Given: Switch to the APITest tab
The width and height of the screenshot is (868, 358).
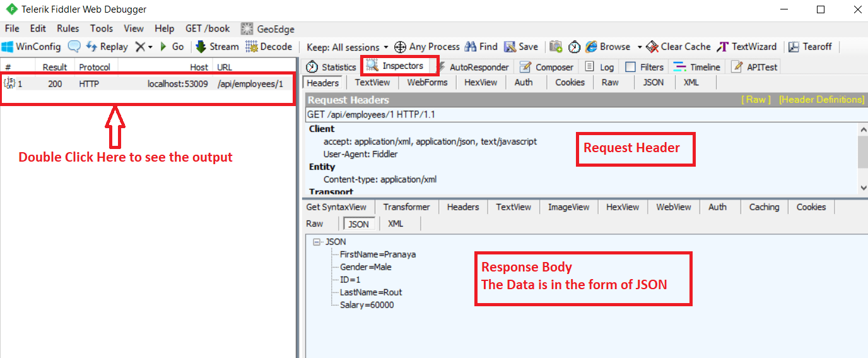Looking at the screenshot, I should pos(754,67).
